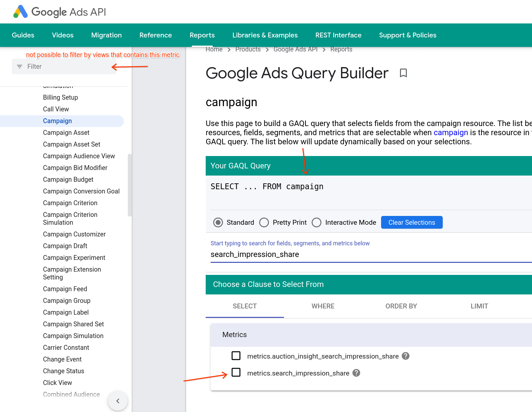Switch to the ORDER BY clause tab
Viewport: 532px width, 412px height.
click(401, 306)
